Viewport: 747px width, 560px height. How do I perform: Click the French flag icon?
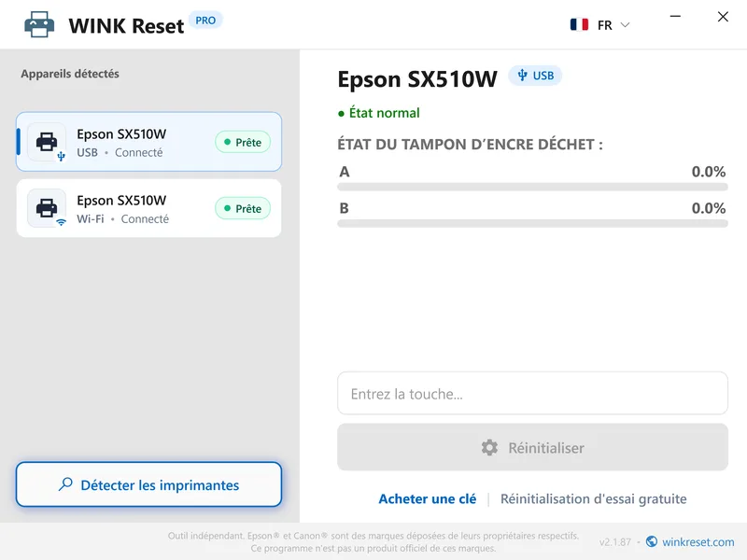pos(579,24)
